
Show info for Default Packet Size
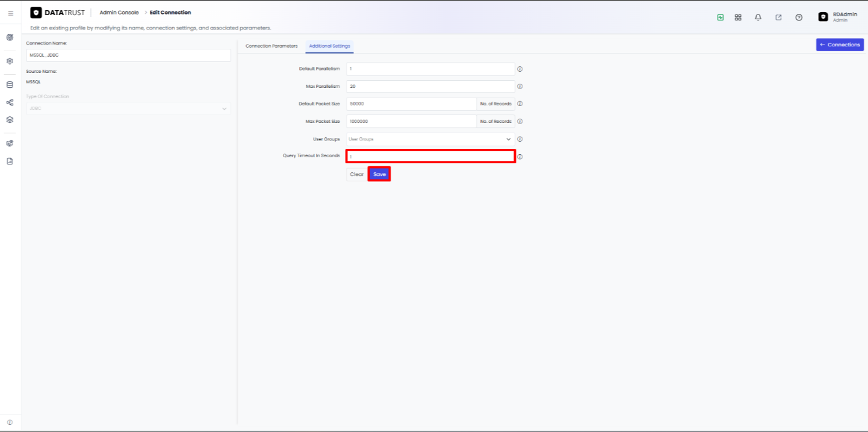pos(520,104)
